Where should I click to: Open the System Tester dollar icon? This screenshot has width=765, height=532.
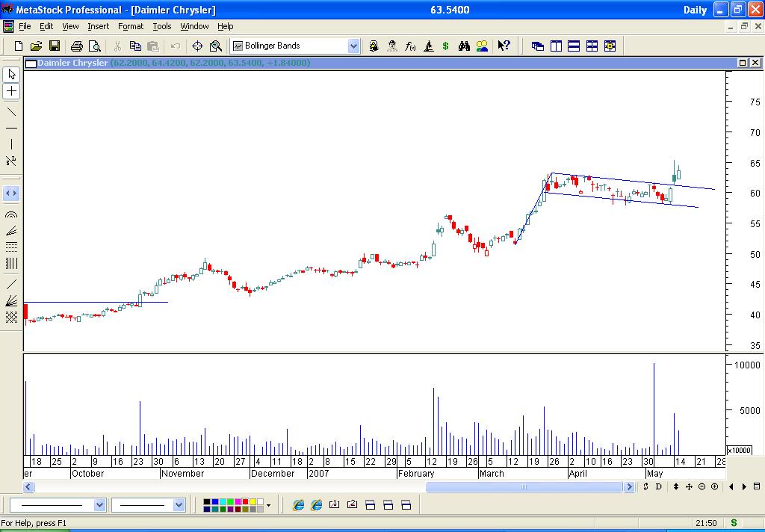[x=445, y=46]
